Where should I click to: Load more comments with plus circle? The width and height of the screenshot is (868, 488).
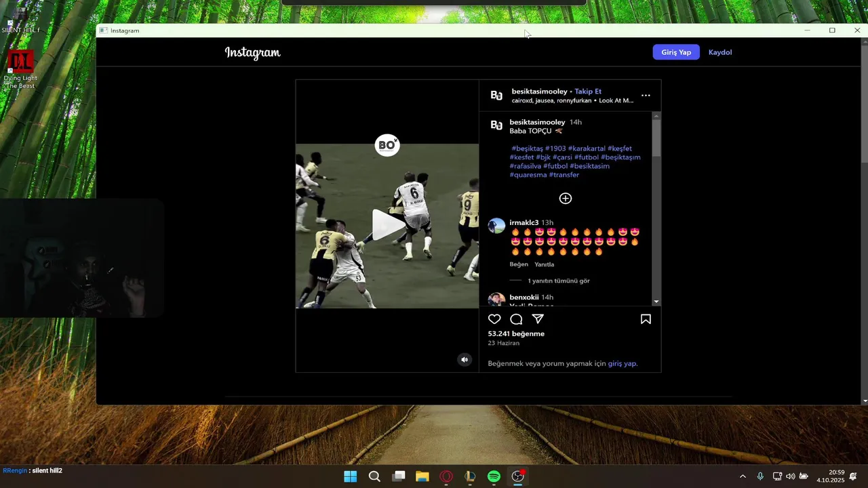tap(566, 199)
